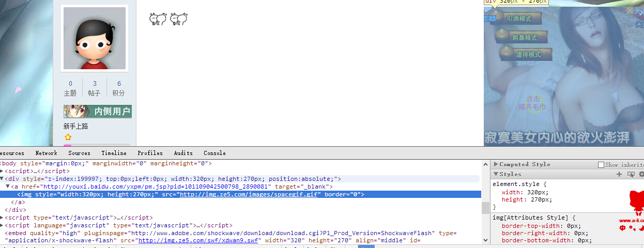Click the 内侧用户 user badge image
The height and width of the screenshot is (248, 644).
pyautogui.click(x=97, y=111)
